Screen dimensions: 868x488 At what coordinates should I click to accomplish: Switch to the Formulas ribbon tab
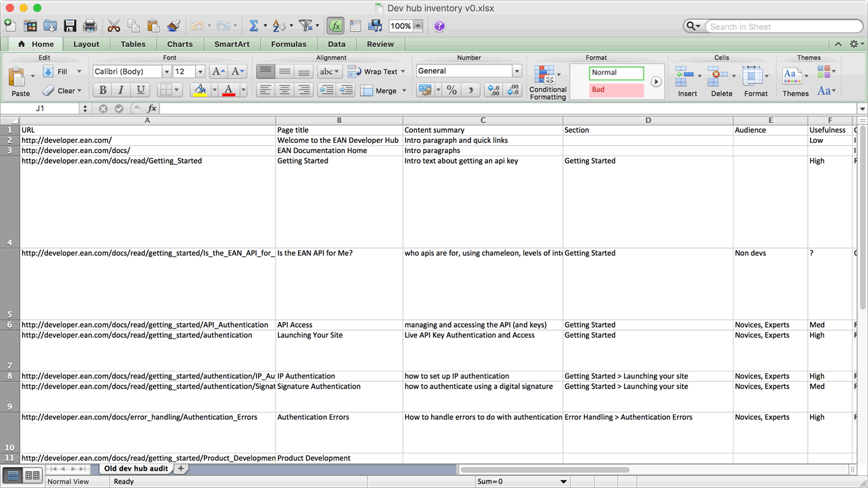click(289, 44)
